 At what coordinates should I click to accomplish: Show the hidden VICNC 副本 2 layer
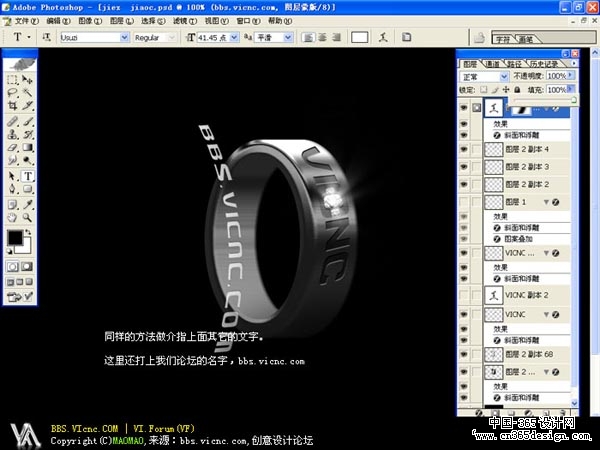464,295
